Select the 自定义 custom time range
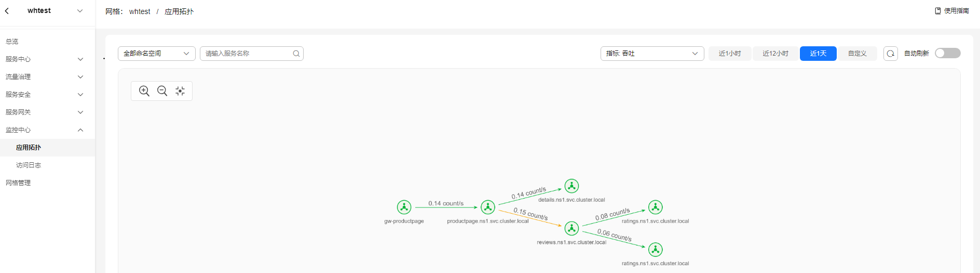 (857, 54)
